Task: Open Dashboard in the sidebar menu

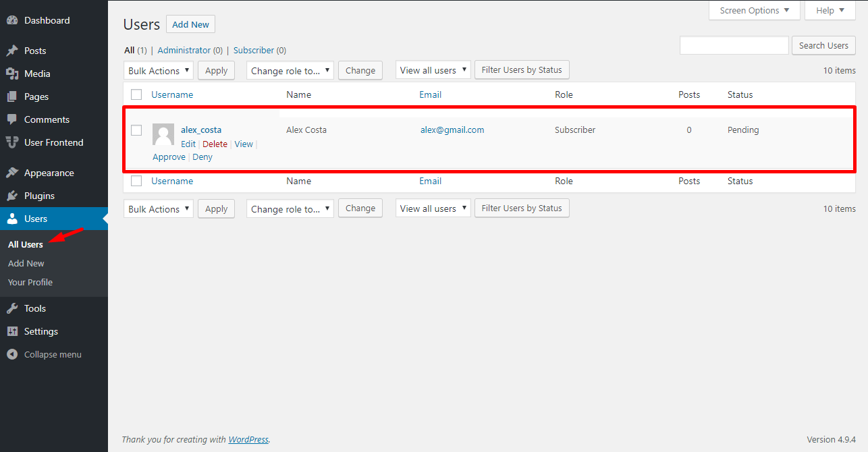Action: coord(54,20)
